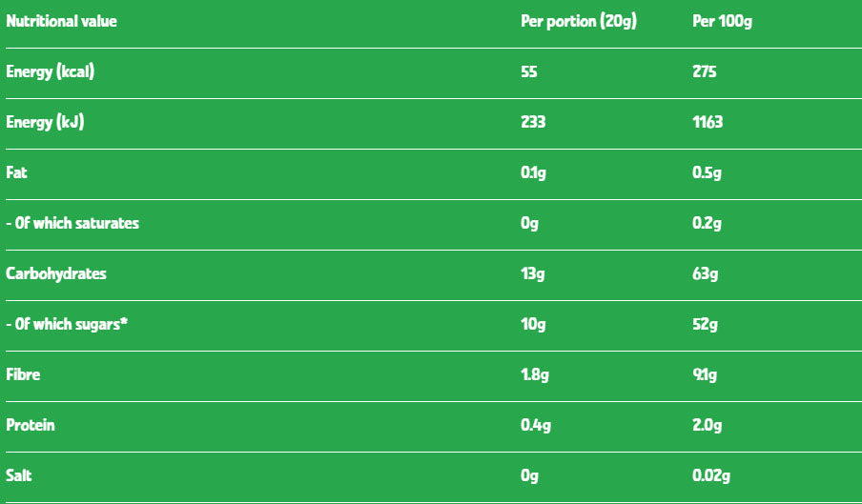
Task: Select the "Per 100g" column header
Action: click(x=722, y=21)
